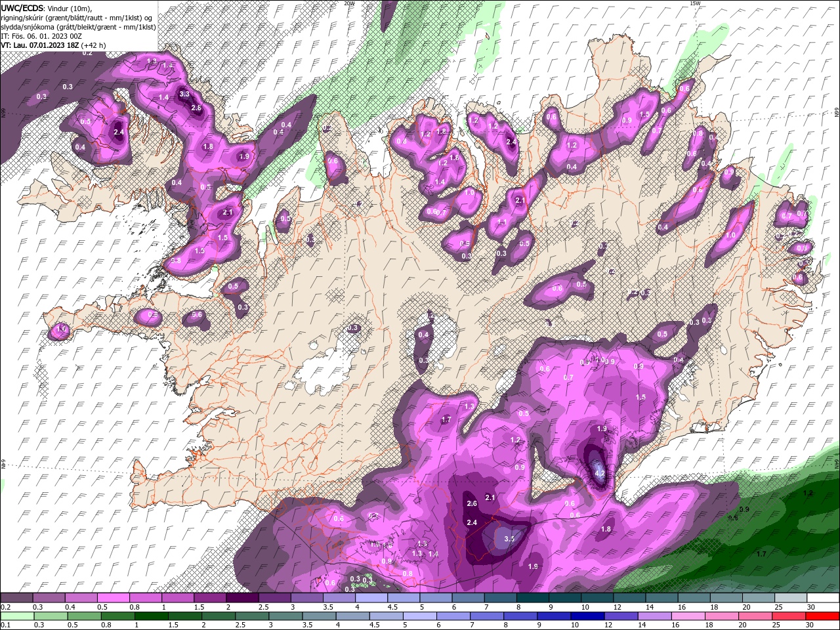The image size is (840, 630).
Task: Click the VT: Lau. 07.01.2023 18Z valid time
Action: click(x=40, y=45)
